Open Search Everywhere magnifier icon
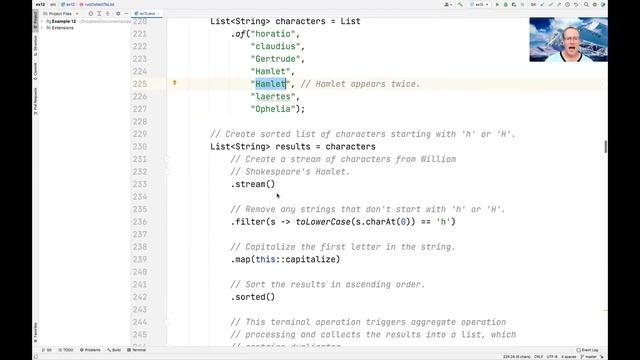This screenshot has height=360, width=640. pyautogui.click(x=586, y=4)
